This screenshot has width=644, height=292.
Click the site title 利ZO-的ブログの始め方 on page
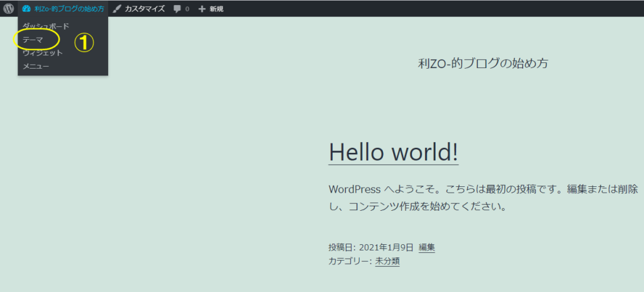pyautogui.click(x=483, y=63)
